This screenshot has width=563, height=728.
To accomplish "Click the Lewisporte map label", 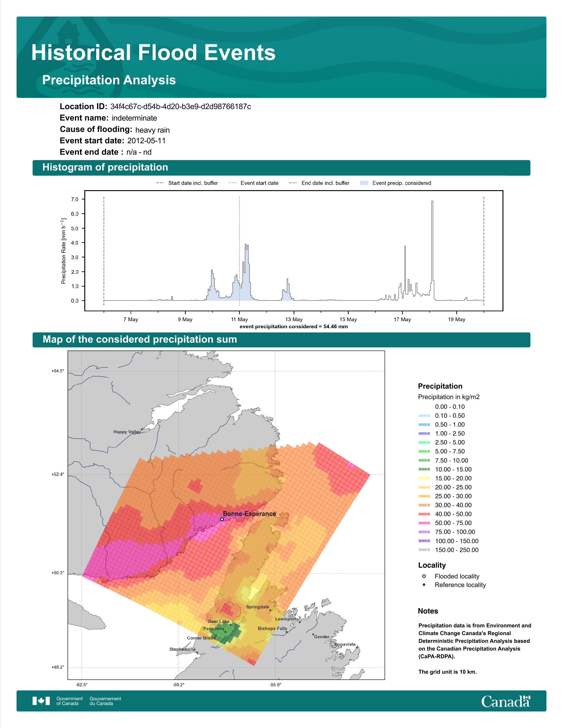I will click(x=287, y=619).
